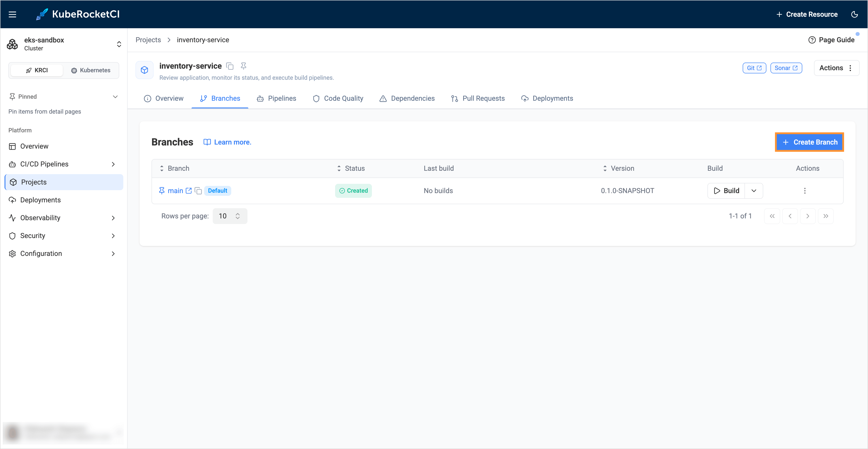Pin inventory-service to sidebar
Image resolution: width=868 pixels, height=449 pixels.
[243, 66]
